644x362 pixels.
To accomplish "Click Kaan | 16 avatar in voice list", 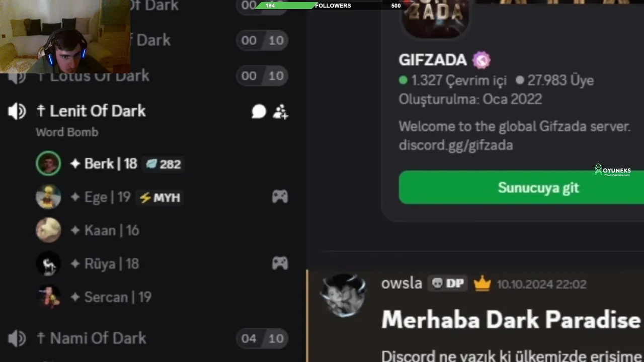I will 48,230.
